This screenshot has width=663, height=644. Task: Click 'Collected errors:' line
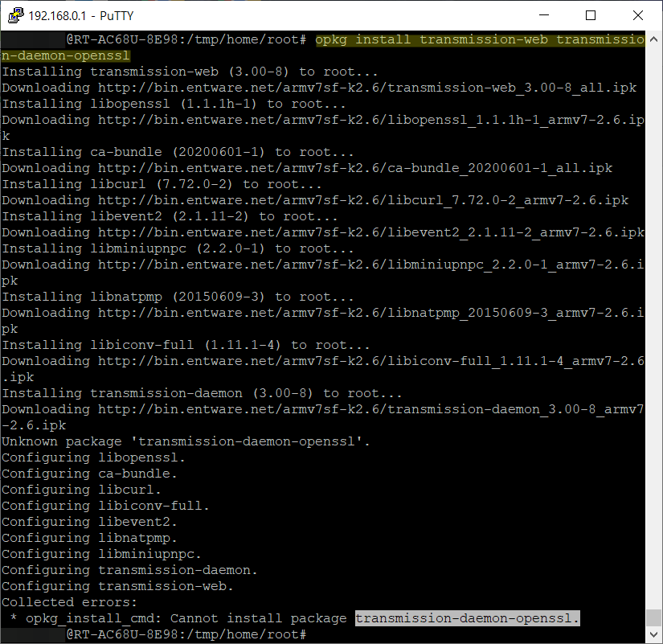point(69,602)
